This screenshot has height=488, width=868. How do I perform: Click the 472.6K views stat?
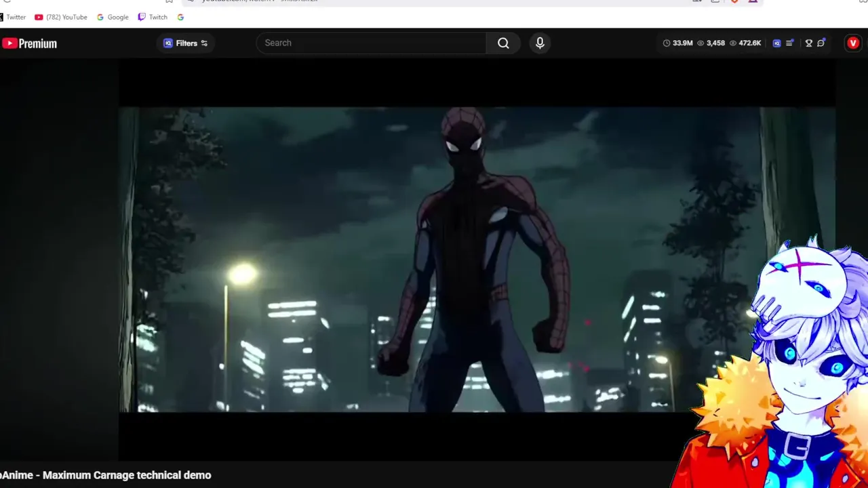745,43
